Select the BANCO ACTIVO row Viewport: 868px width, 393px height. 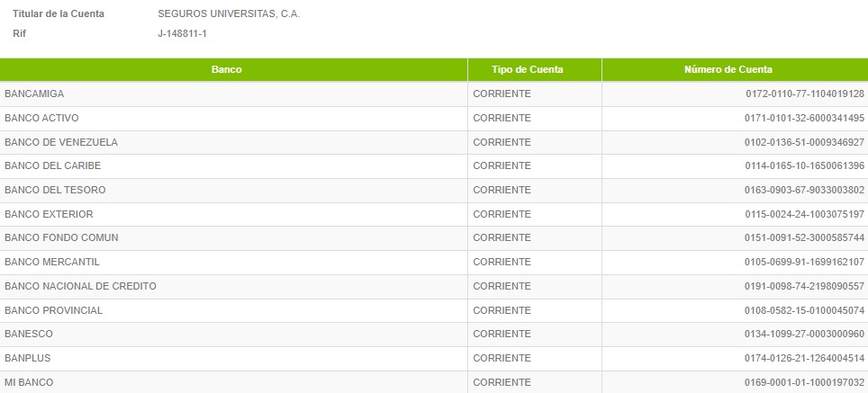pos(434,119)
